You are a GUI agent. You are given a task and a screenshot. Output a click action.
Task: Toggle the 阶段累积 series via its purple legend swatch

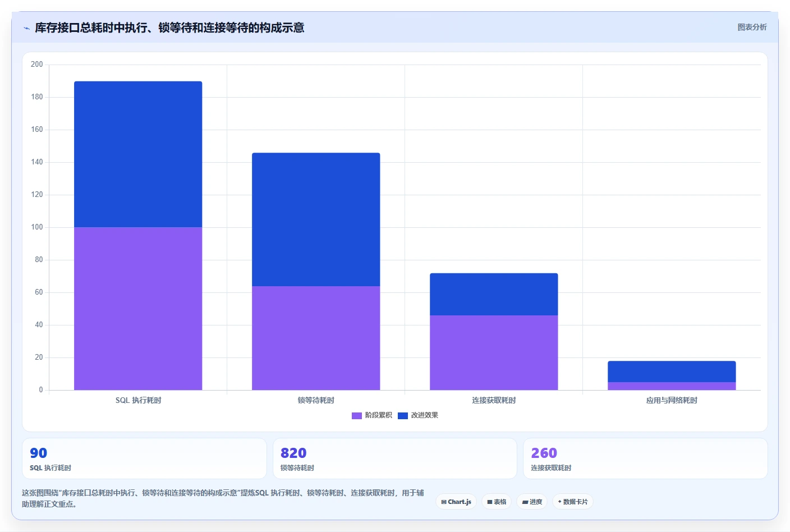(x=357, y=416)
